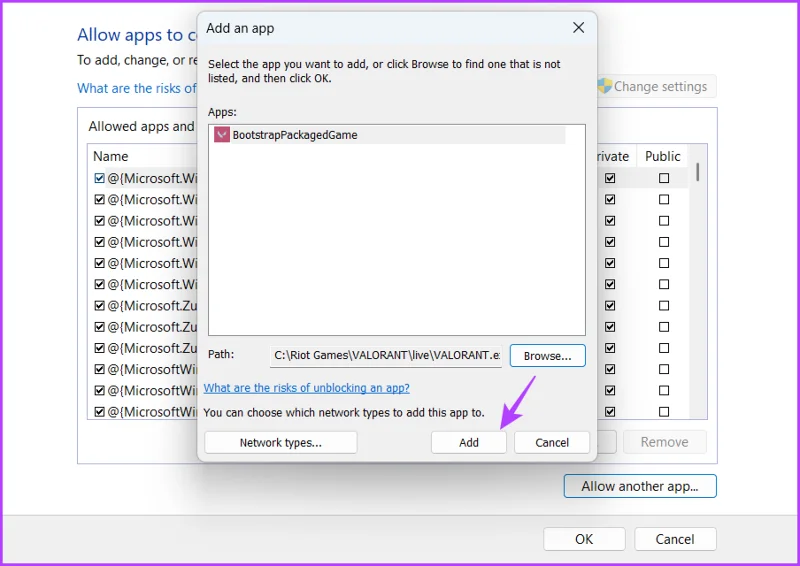Select the BootstrapPackagedGame Valorant icon in Apps list
The image size is (800, 566).
(x=222, y=135)
